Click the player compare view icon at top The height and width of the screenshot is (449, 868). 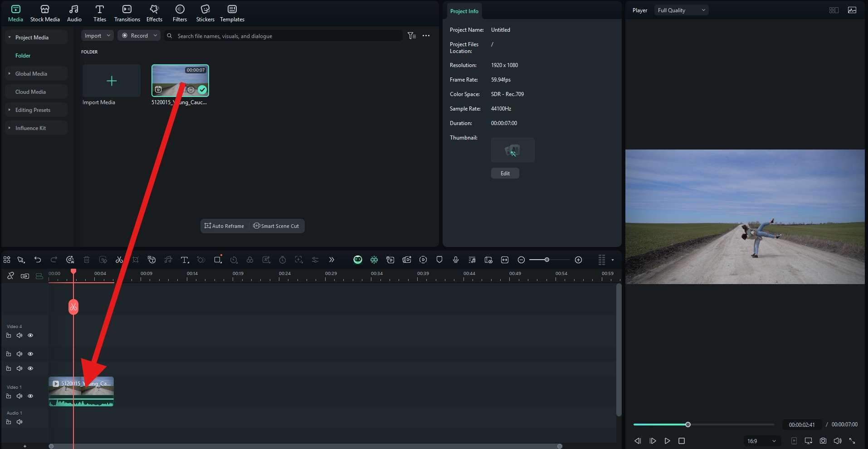834,10
